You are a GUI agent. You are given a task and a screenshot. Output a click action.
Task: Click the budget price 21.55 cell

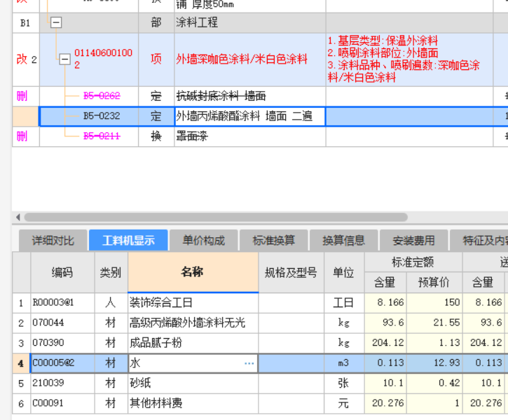pos(434,323)
